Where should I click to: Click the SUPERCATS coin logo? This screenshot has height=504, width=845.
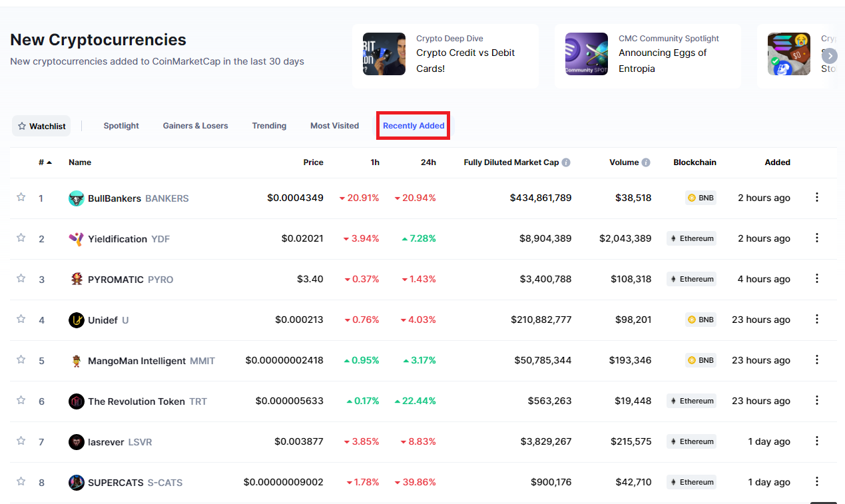(x=77, y=483)
